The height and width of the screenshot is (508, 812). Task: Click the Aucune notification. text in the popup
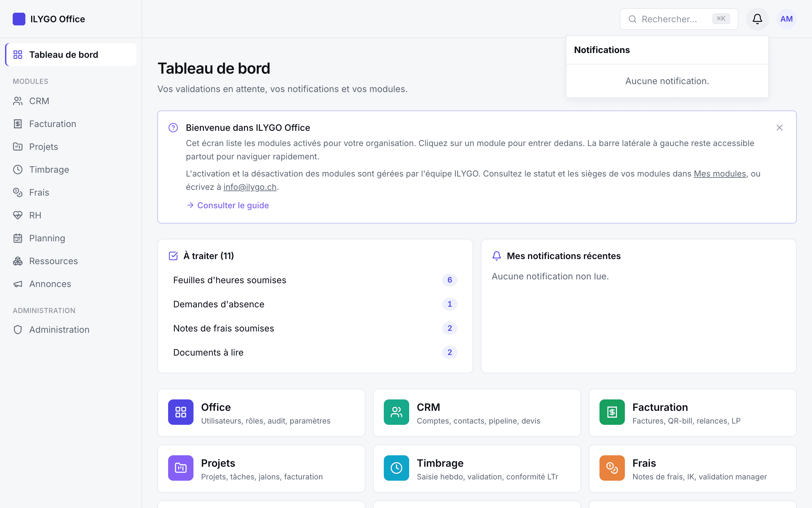click(x=667, y=81)
